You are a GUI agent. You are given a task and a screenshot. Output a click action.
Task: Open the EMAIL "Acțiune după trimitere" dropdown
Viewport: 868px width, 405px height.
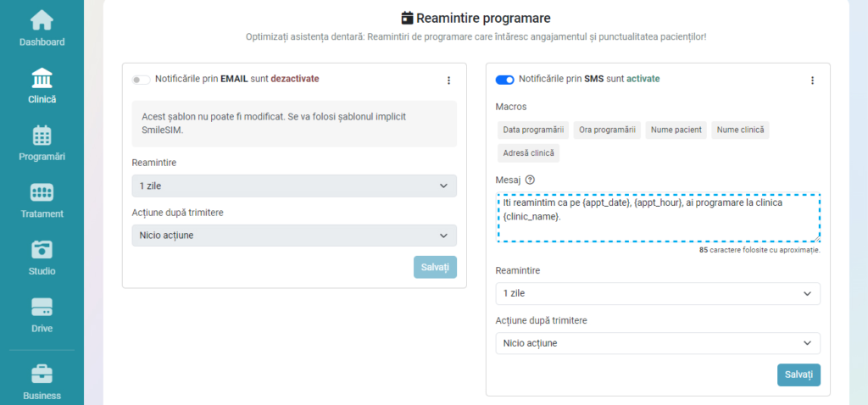pyautogui.click(x=294, y=235)
